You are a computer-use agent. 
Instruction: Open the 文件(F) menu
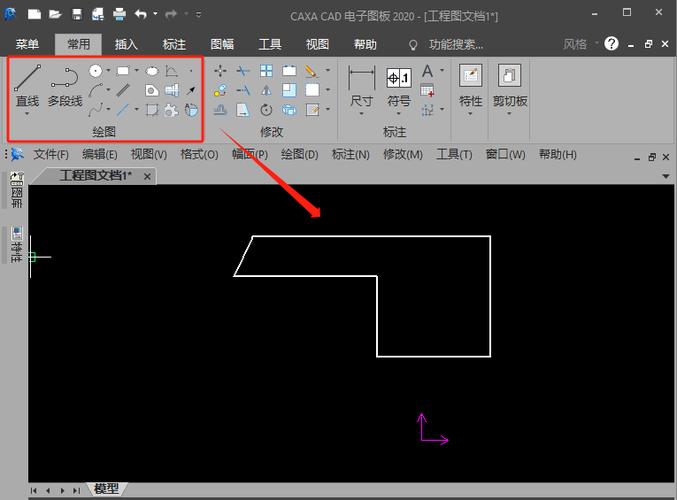(x=51, y=154)
